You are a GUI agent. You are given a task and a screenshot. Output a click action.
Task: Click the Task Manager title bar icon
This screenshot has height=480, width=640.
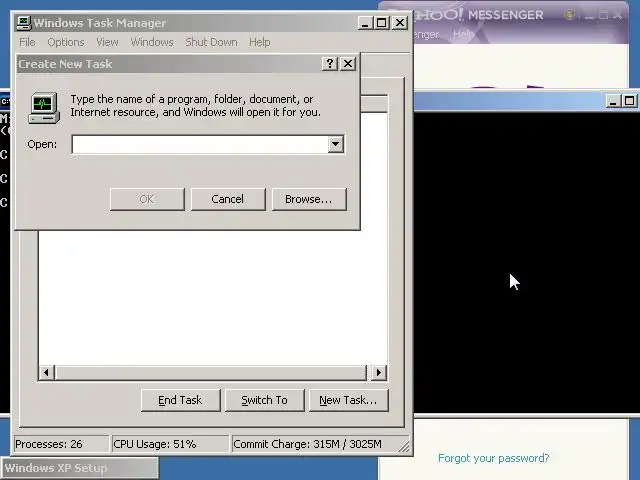(24, 23)
